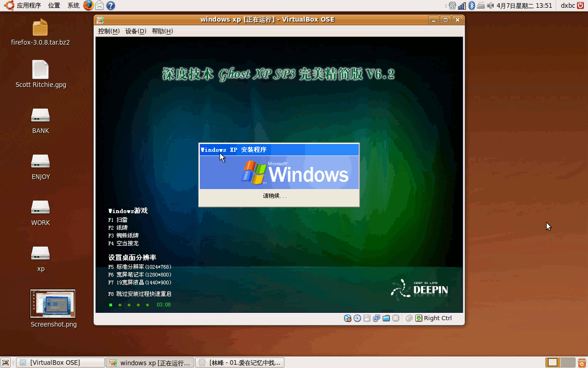588x368 pixels.
Task: Click the F2 纸牌 game option text
Action: [x=118, y=228]
